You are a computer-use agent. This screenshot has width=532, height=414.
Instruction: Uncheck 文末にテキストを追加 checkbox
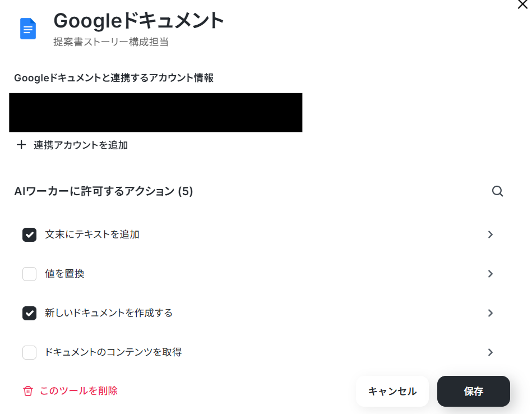(x=30, y=234)
